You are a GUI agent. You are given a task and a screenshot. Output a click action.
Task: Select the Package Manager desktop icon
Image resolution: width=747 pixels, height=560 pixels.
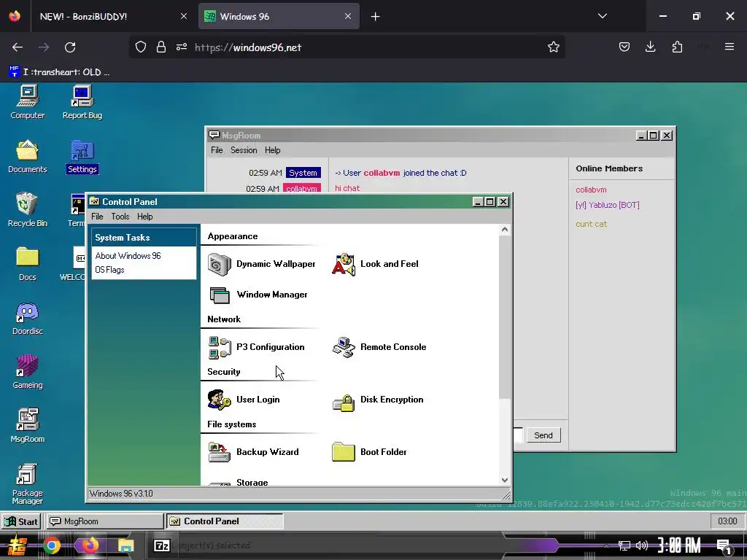coord(28,483)
